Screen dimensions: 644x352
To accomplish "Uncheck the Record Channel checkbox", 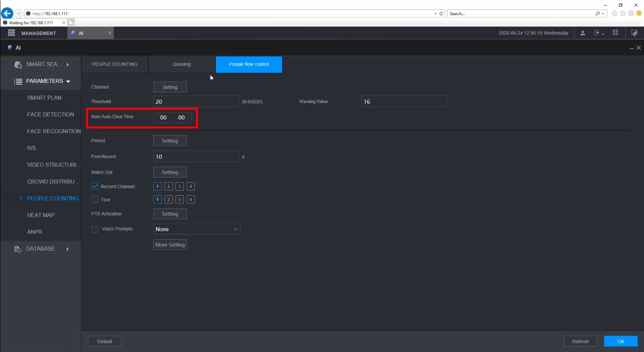I will pos(95,186).
